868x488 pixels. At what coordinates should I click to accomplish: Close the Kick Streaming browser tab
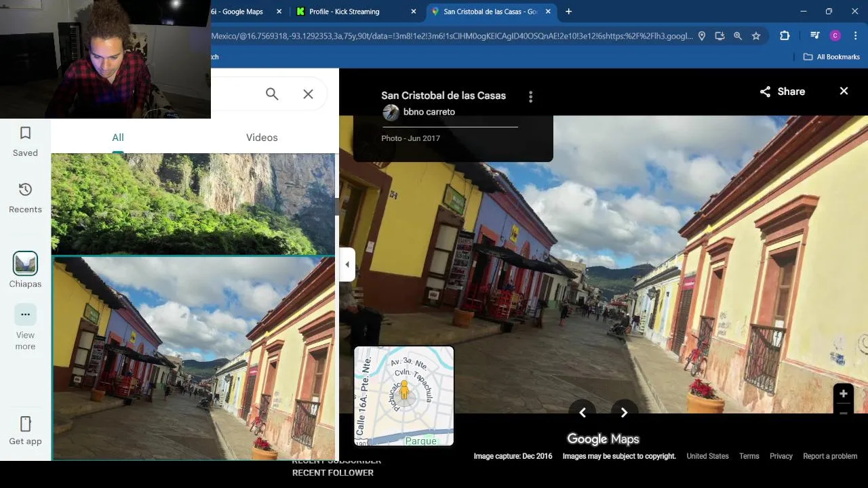[x=414, y=12]
